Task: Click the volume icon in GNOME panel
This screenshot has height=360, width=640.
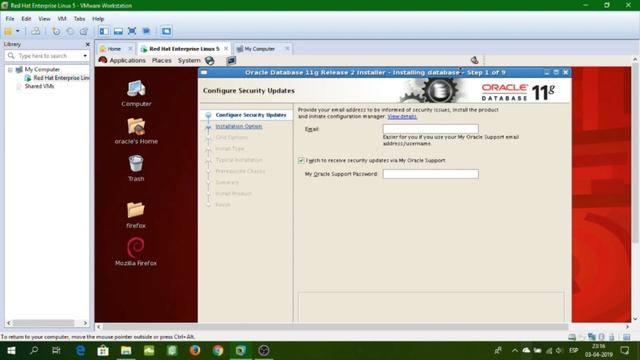Action: click(474, 60)
